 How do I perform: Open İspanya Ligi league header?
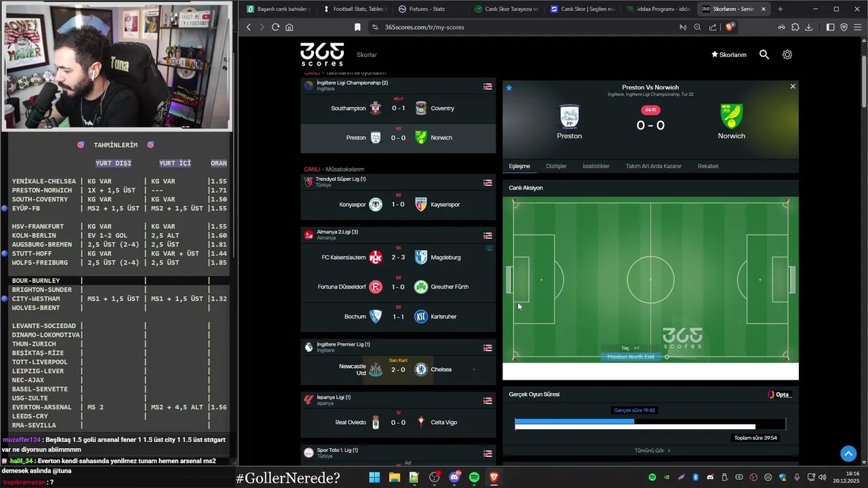pyautogui.click(x=398, y=401)
